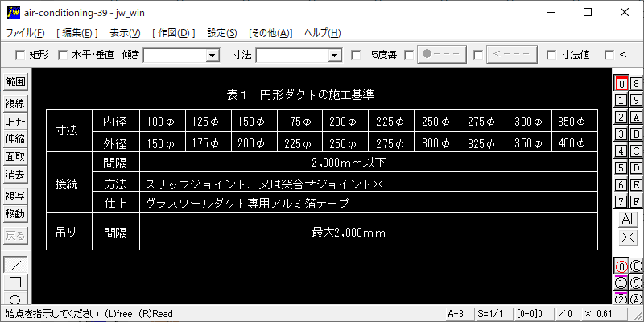
Task: Check the 15度毎 option
Action: tap(357, 55)
